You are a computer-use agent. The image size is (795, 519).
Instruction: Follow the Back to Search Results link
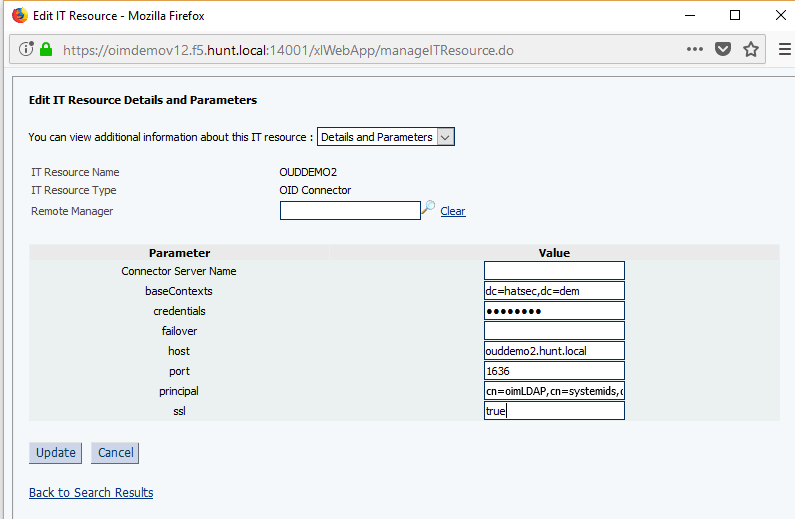(x=91, y=492)
